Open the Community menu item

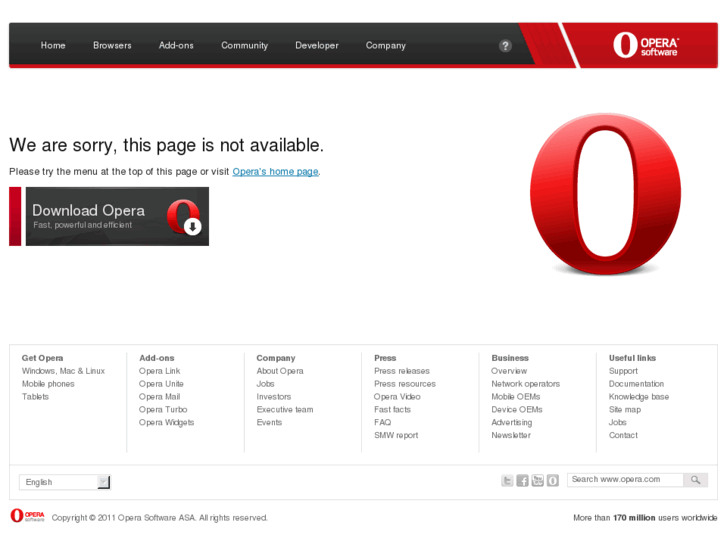click(x=244, y=45)
